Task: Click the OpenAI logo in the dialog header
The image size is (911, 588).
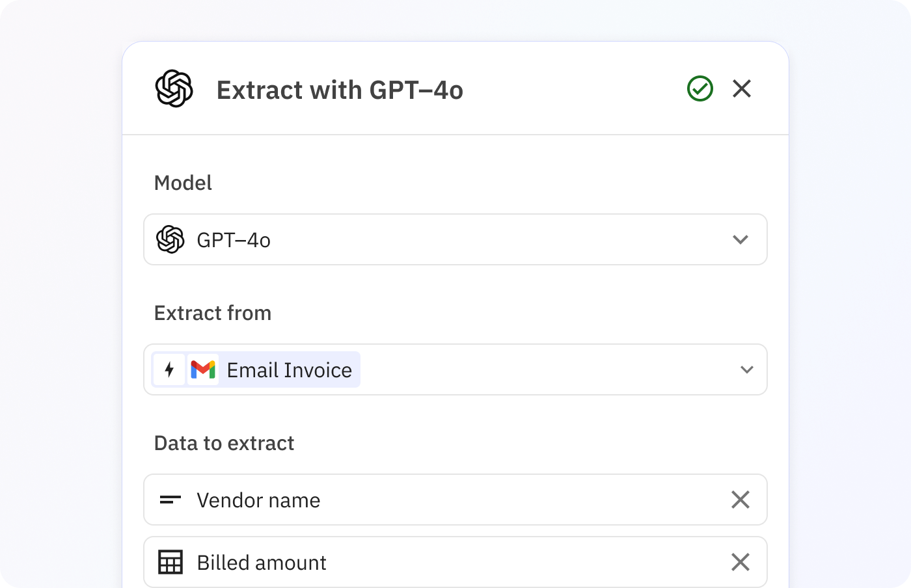Action: (174, 89)
